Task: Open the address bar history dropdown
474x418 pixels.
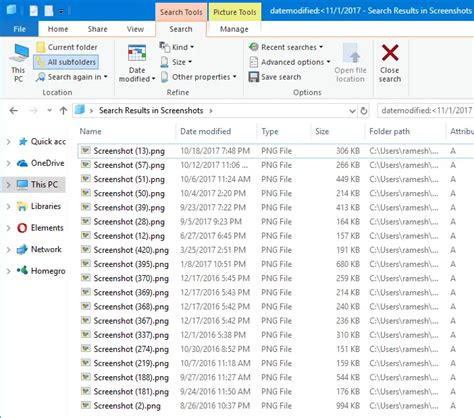Action: 352,111
